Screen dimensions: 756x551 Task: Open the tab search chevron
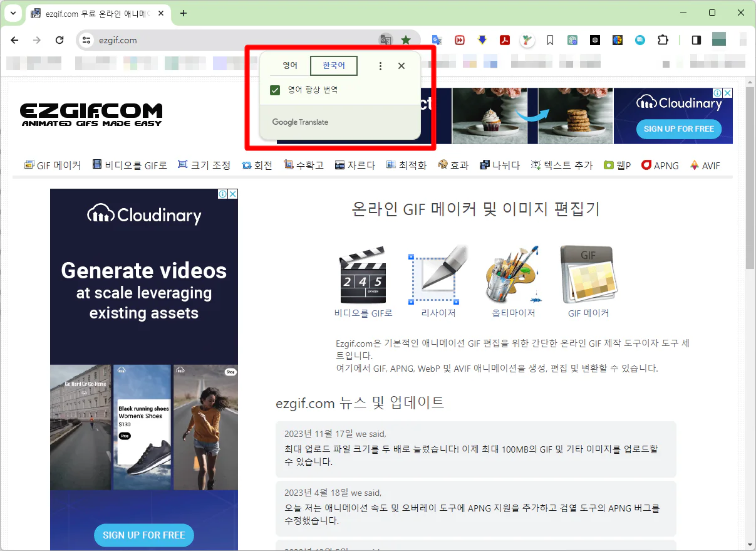click(x=13, y=13)
